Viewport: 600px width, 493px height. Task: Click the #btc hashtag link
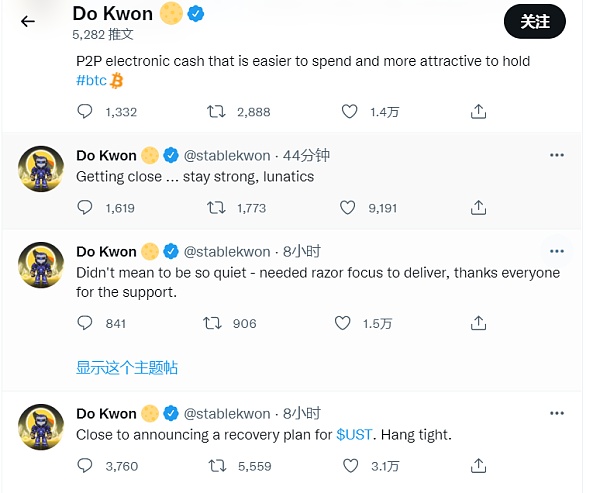point(92,80)
